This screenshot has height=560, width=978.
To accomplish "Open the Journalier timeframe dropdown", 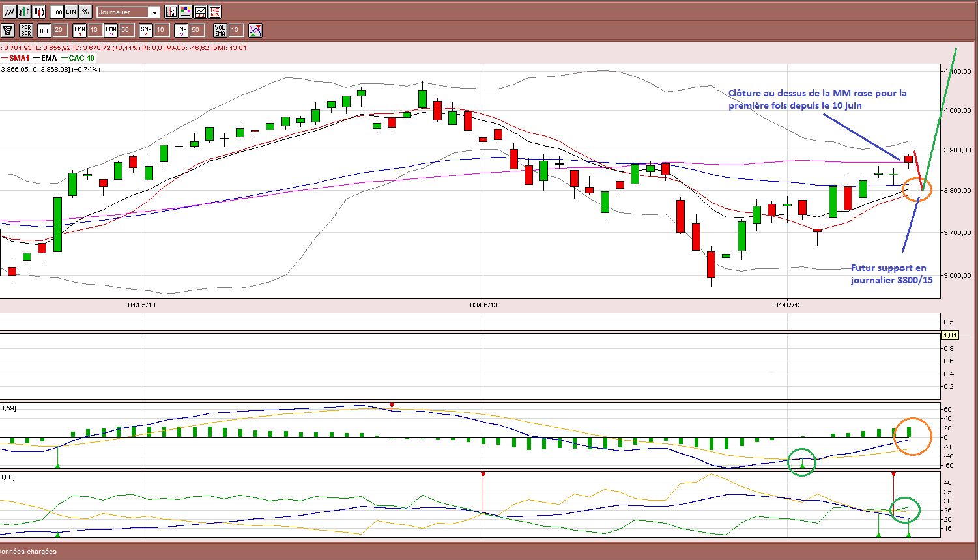I will (128, 12).
